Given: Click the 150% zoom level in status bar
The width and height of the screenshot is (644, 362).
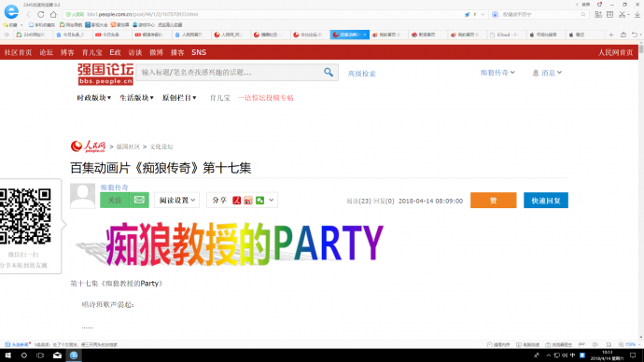Looking at the screenshot, I should pos(630,345).
